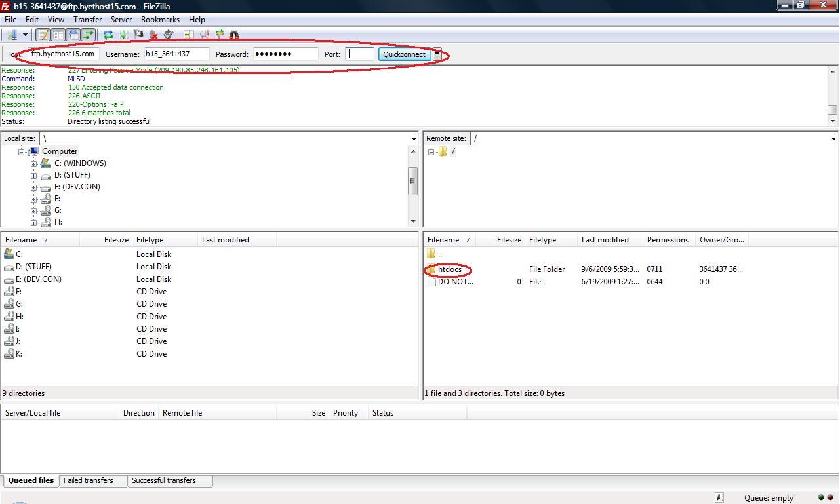Focus the Port input field
Viewport: 840px width, 504px height.
[359, 54]
